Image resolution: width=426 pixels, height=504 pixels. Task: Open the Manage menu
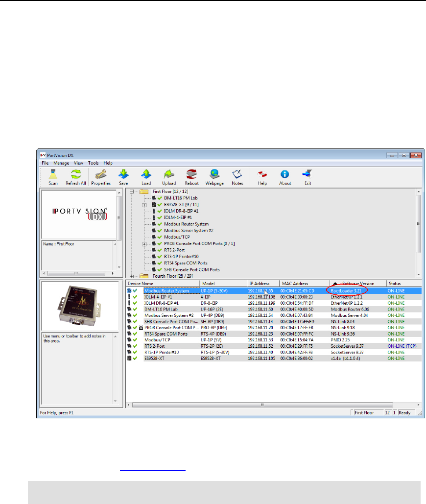click(61, 163)
